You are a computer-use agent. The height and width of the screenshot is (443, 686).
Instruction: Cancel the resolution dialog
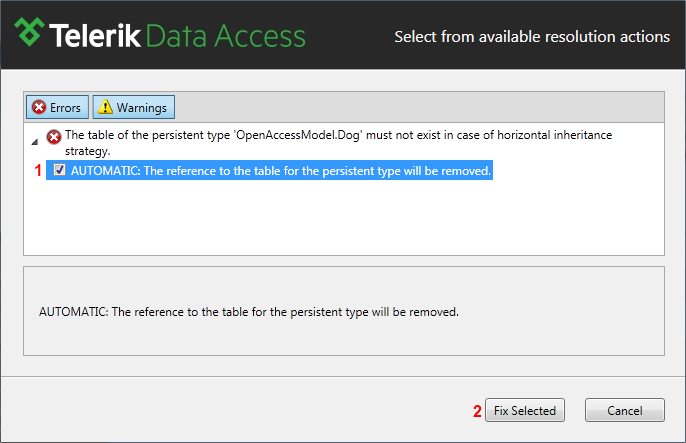(625, 410)
